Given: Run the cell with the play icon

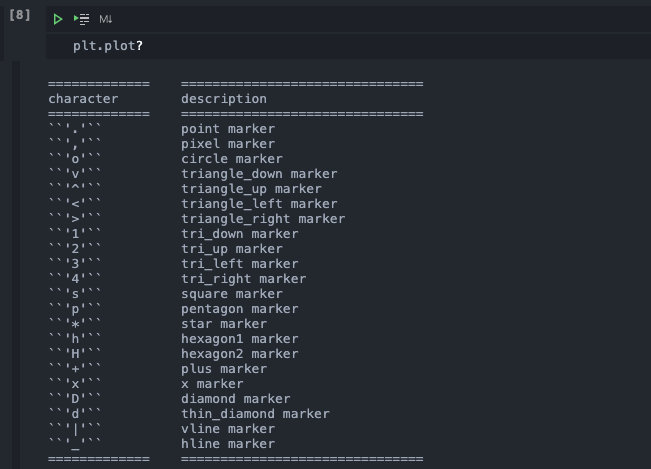Looking at the screenshot, I should click(x=58, y=19).
